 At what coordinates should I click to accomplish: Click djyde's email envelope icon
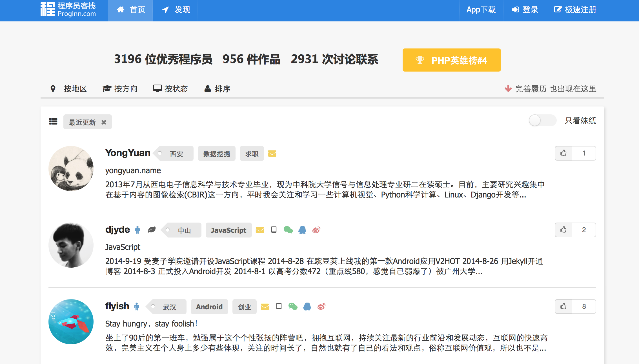pyautogui.click(x=260, y=230)
